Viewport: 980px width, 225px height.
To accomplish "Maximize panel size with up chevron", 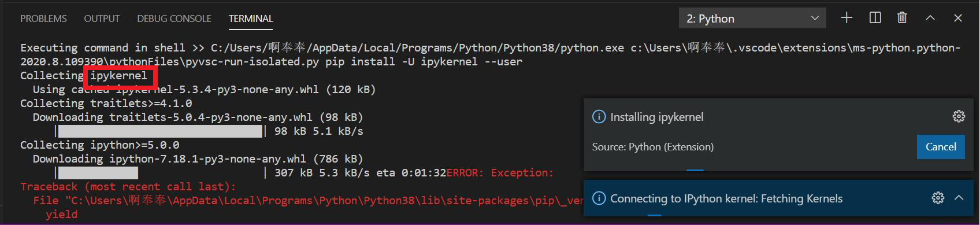I will [x=930, y=18].
